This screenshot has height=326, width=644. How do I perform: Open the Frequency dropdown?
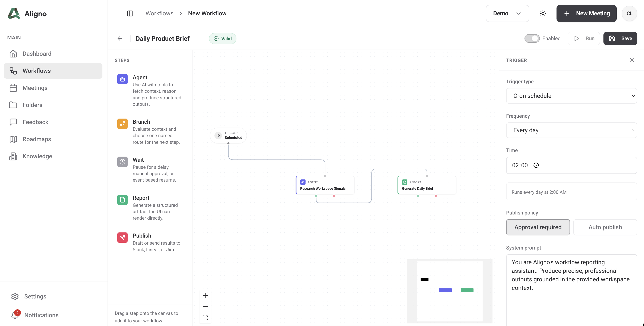(571, 130)
